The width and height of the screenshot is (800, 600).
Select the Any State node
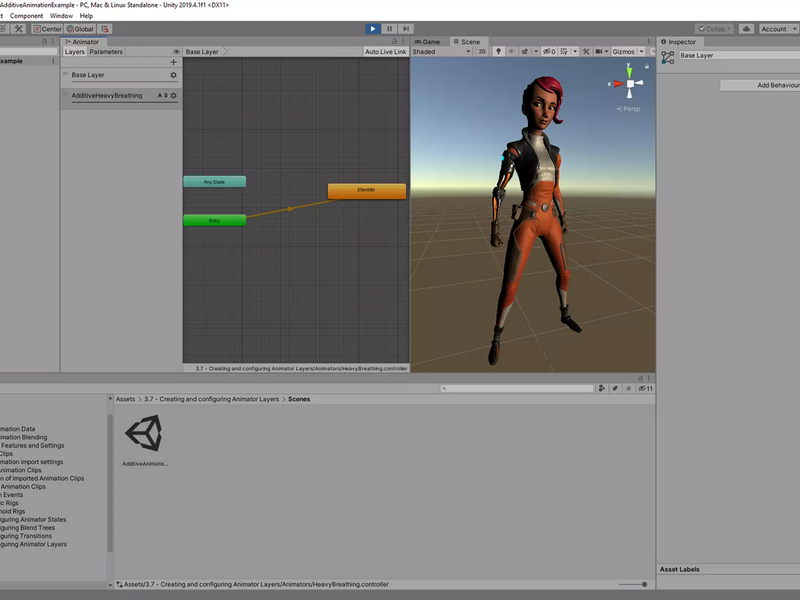tap(214, 182)
